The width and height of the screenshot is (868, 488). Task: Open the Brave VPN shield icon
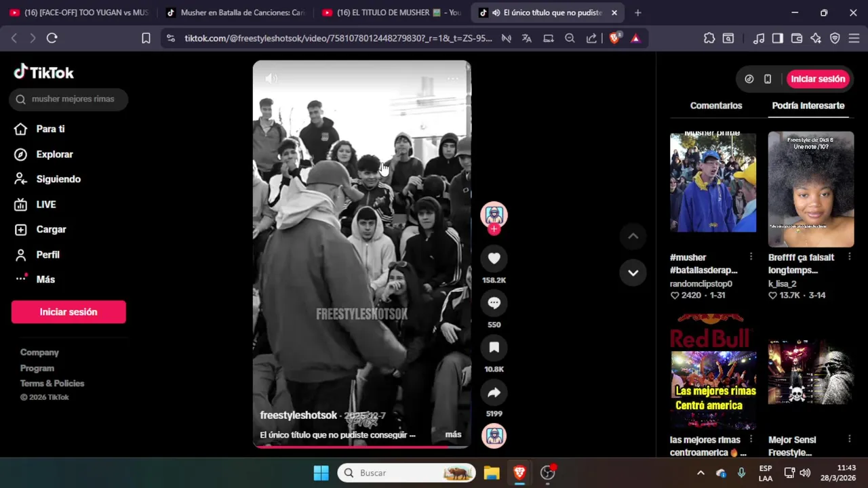[835, 38]
